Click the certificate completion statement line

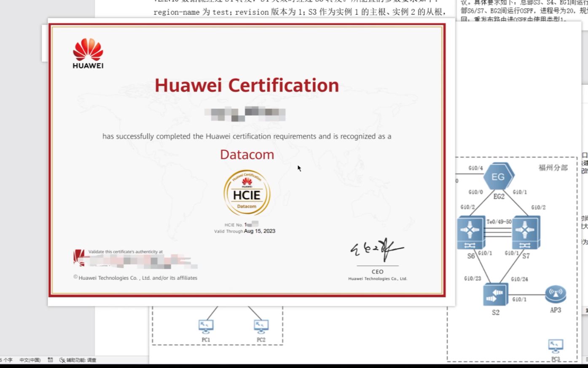pyautogui.click(x=247, y=136)
